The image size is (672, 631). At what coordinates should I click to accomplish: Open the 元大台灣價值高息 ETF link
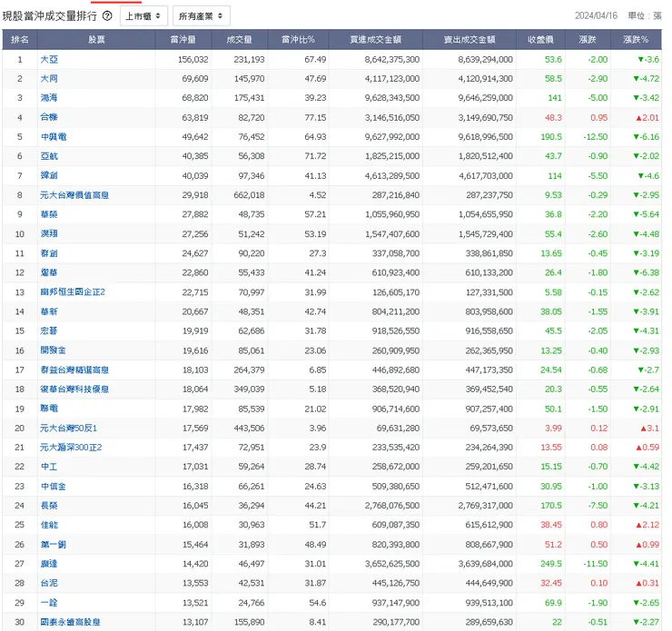[74, 195]
